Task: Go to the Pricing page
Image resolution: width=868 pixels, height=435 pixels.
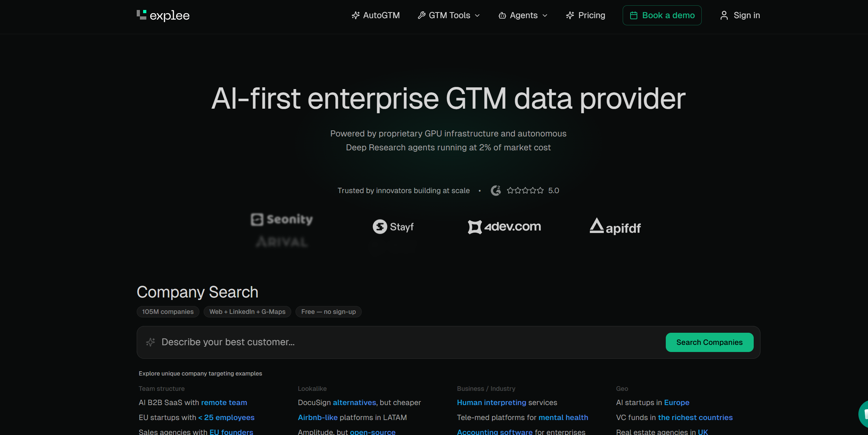Action: click(x=586, y=15)
